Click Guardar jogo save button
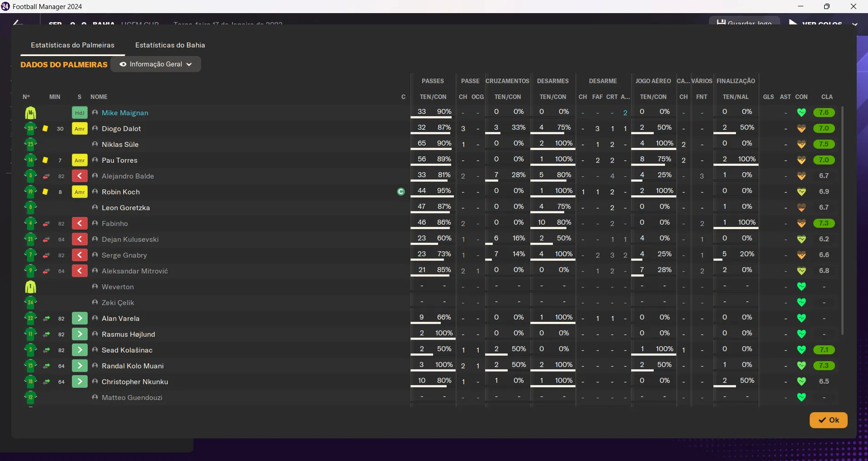Image resolution: width=868 pixels, height=461 pixels. (x=744, y=22)
